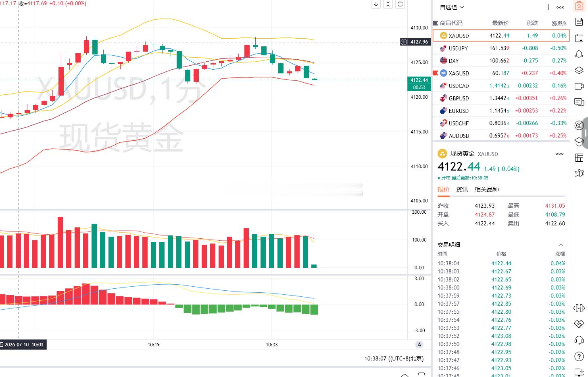Click the 2026-07-10 10:03 crosshair date label
This screenshot has width=588, height=377.
click(x=23, y=344)
